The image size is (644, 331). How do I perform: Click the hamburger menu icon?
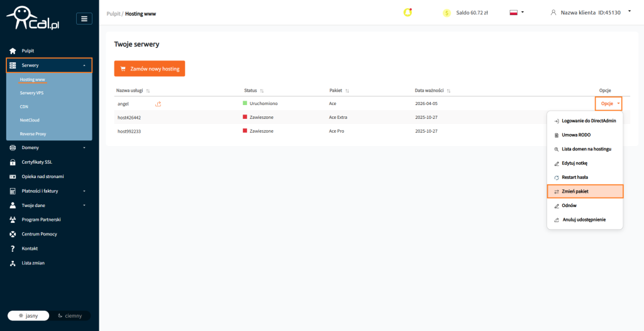click(x=84, y=18)
